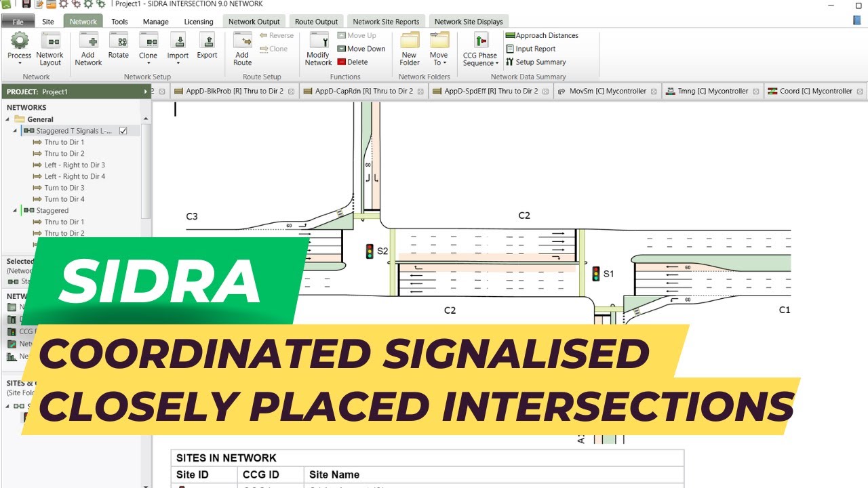Click the Save icon in the title bar
Screen dimensions: 868x488
[26, 4]
